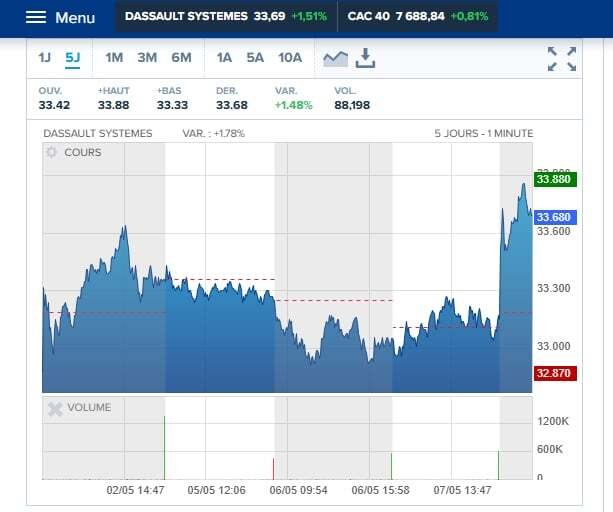Click the +1,51% header change value

[x=309, y=16]
